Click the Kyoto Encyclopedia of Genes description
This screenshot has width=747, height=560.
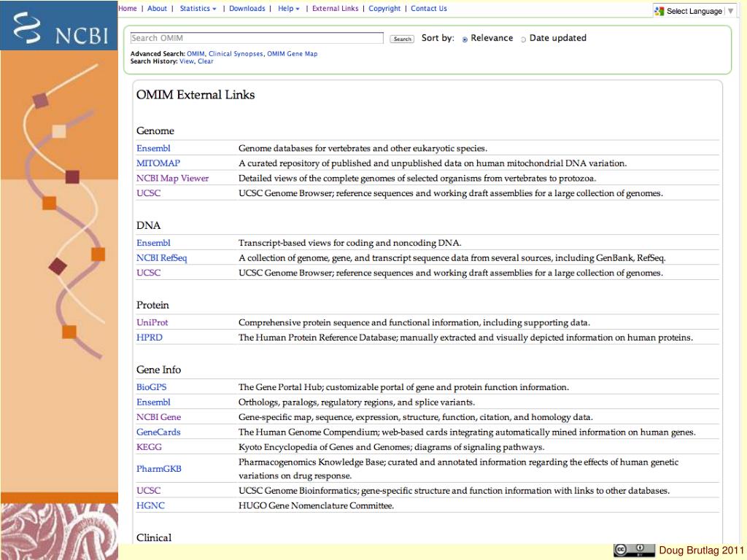pos(391,447)
